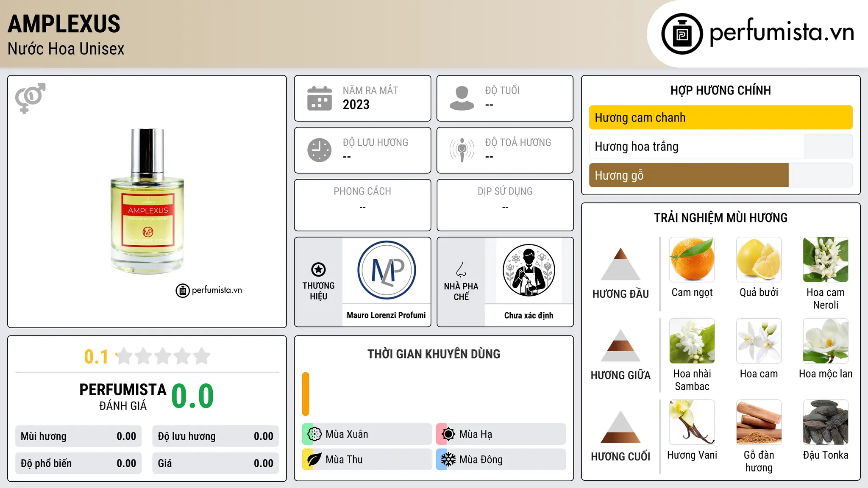Click the green 0.0 Perfumista score
Viewport: 868px width, 488px height.
click(x=192, y=396)
